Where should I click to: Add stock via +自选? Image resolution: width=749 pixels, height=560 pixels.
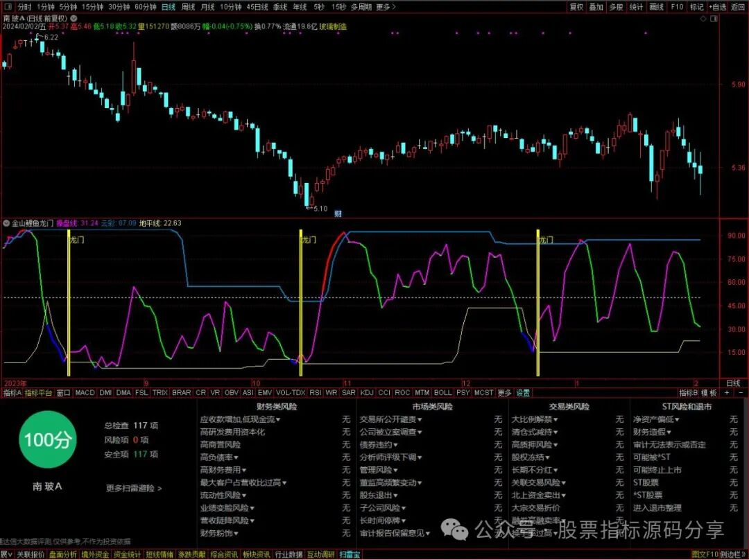click(718, 7)
